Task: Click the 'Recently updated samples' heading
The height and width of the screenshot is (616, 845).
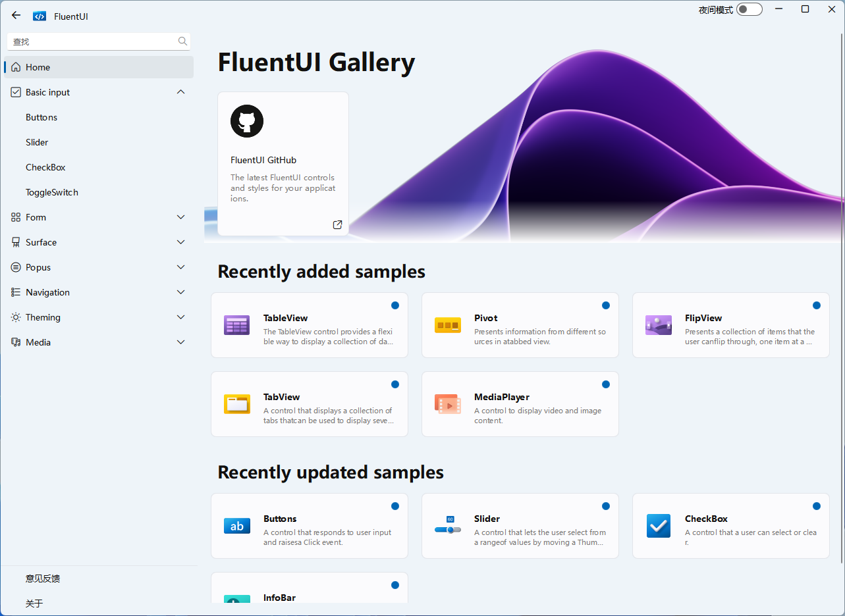Action: pos(331,472)
